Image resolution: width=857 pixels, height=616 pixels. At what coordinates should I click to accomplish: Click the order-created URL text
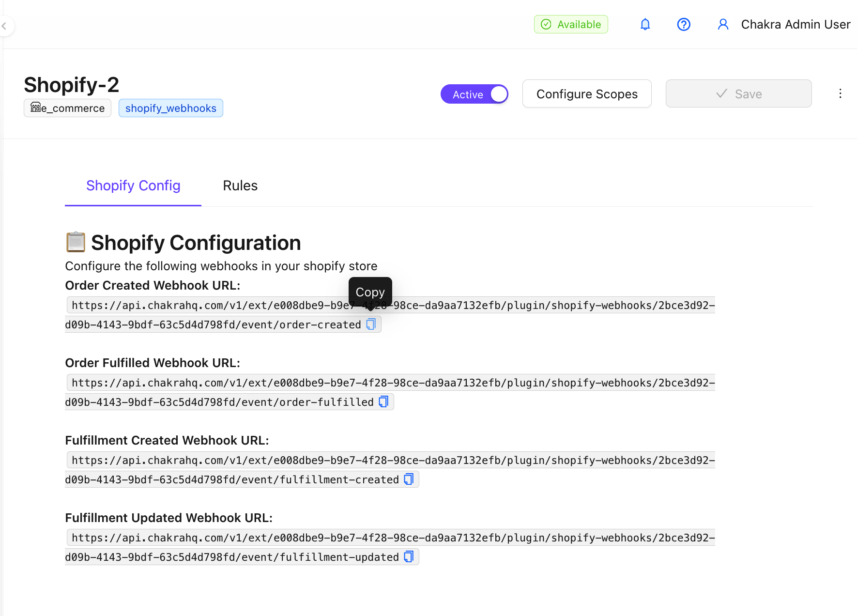pos(390,315)
